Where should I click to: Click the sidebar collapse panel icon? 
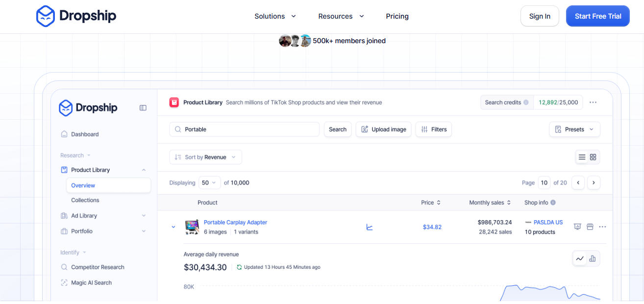(x=143, y=108)
